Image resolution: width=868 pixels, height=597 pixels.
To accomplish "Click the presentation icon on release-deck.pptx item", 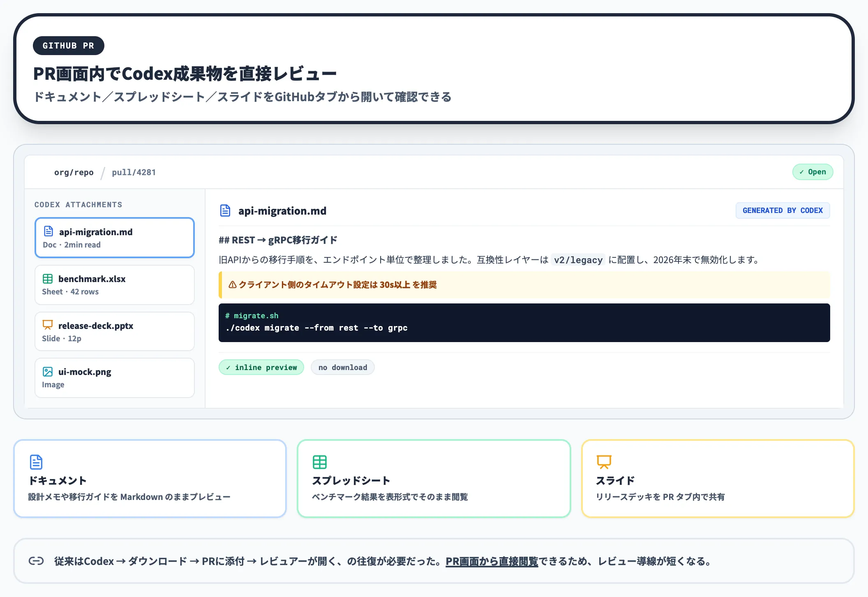I will point(48,325).
